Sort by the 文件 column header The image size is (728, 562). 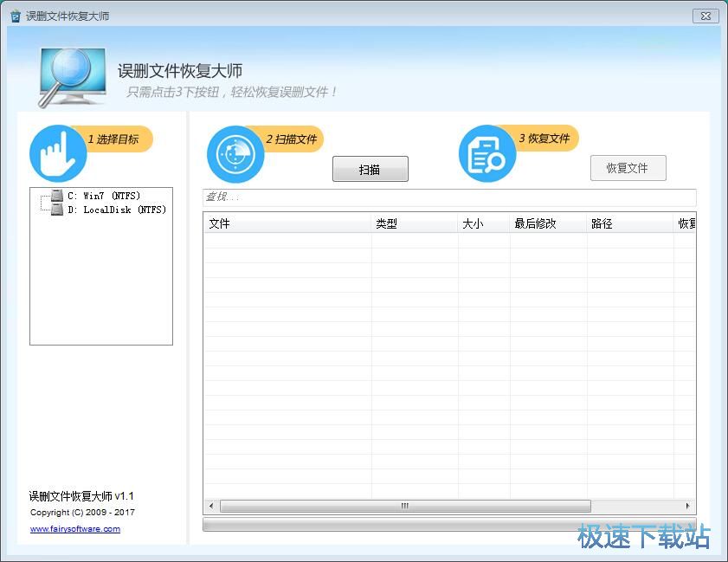point(287,223)
